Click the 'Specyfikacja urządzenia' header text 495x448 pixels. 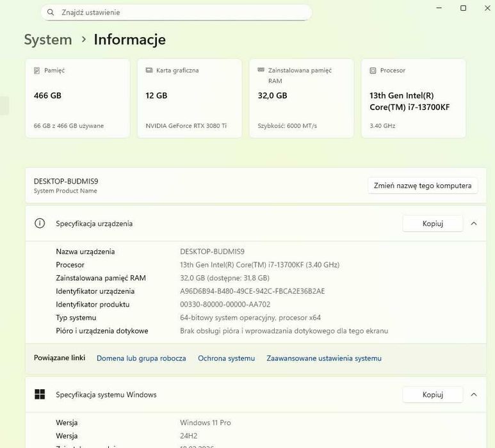94,224
